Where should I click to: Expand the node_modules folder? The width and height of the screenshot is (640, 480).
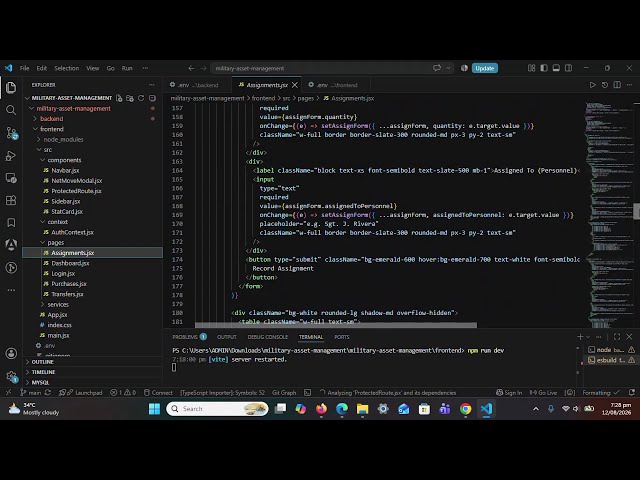pyautogui.click(x=63, y=139)
